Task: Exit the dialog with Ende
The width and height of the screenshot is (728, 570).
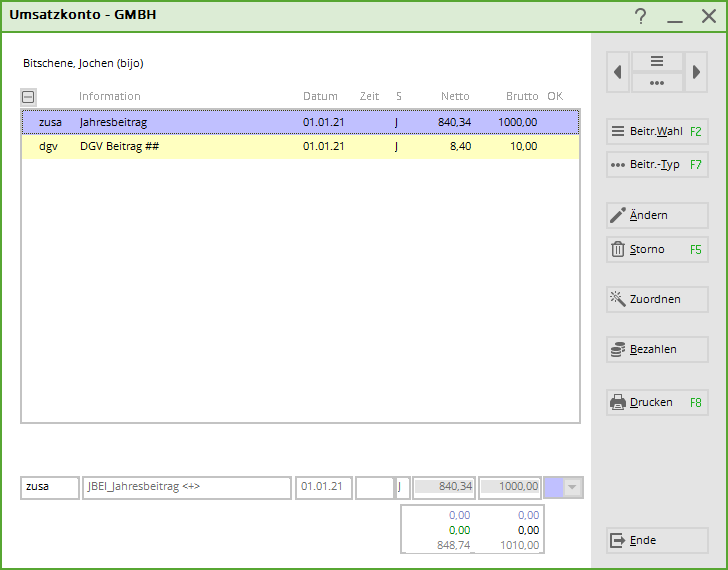Action: (x=657, y=540)
